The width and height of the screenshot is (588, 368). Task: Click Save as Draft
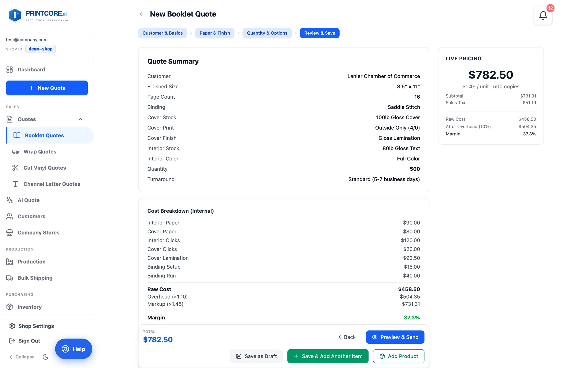coord(256,356)
